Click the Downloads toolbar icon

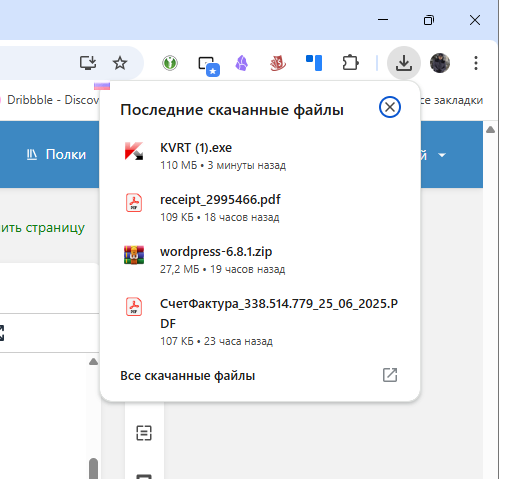tap(404, 63)
